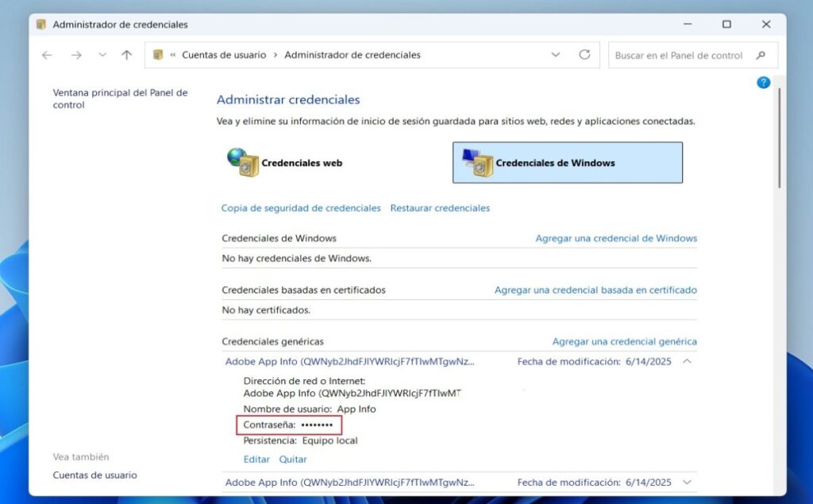This screenshot has height=504, width=813.
Task: Go up one level using the up arrow
Action: pyautogui.click(x=125, y=55)
